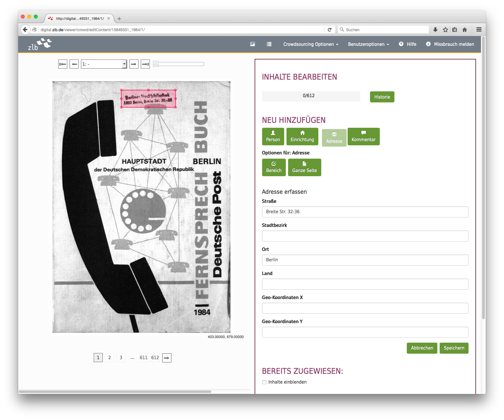This screenshot has width=504, height=420.
Task: Go to page 611 in pagination
Action: (144, 358)
